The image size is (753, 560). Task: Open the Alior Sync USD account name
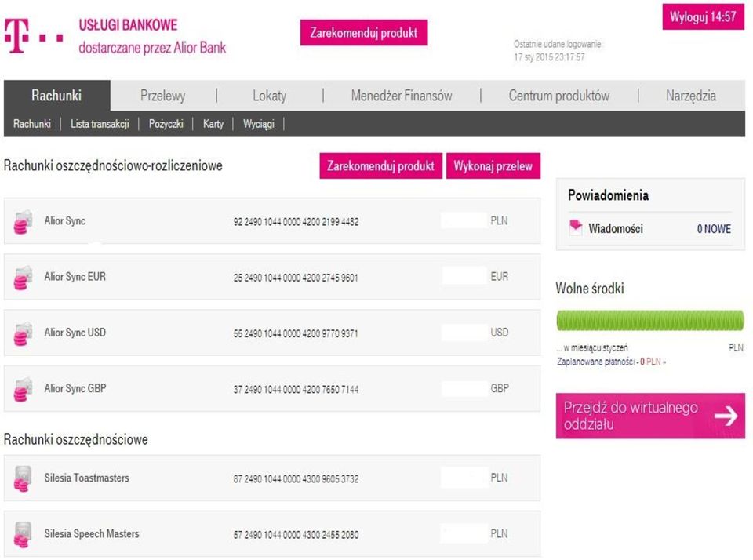(75, 333)
